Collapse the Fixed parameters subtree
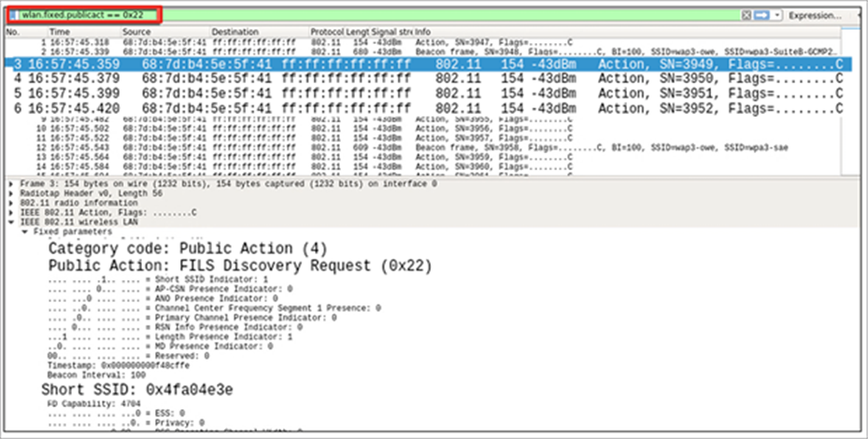 click(24, 232)
